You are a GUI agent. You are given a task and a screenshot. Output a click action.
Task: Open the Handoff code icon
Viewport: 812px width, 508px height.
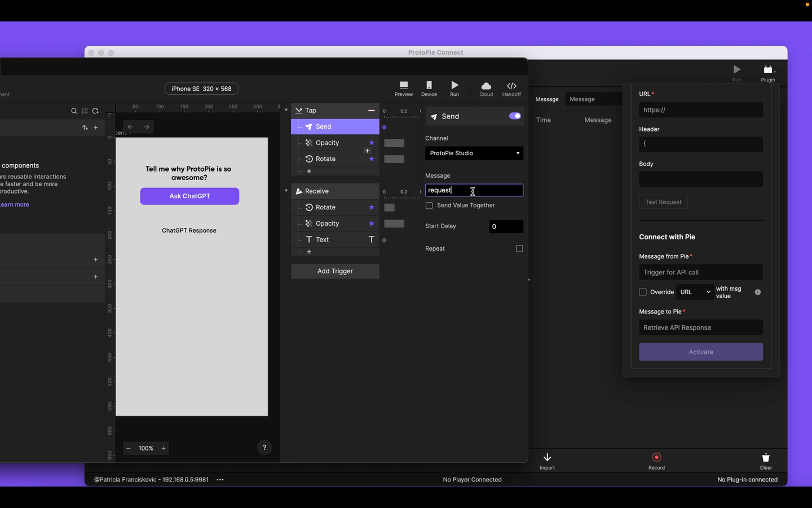tap(511, 89)
